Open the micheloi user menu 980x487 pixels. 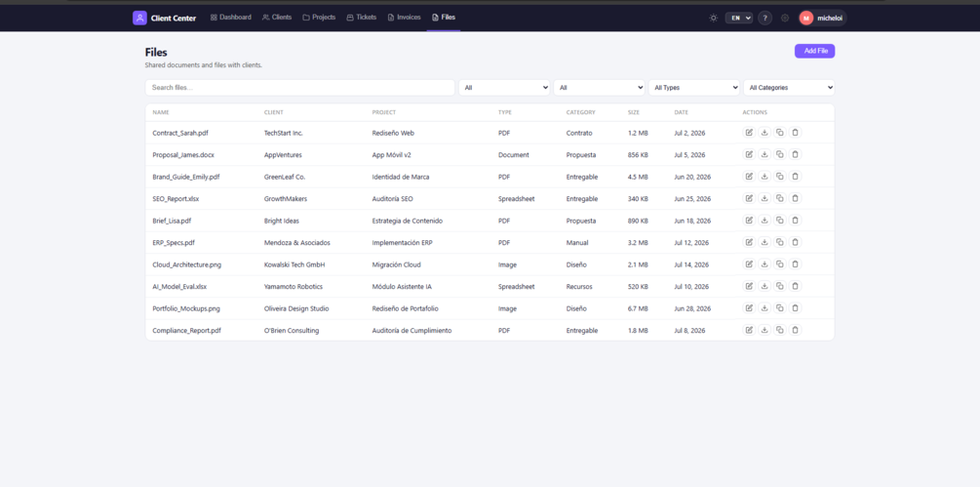(822, 19)
